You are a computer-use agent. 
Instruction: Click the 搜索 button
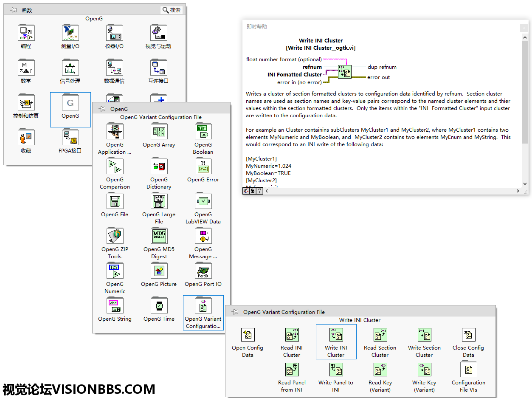click(x=172, y=10)
